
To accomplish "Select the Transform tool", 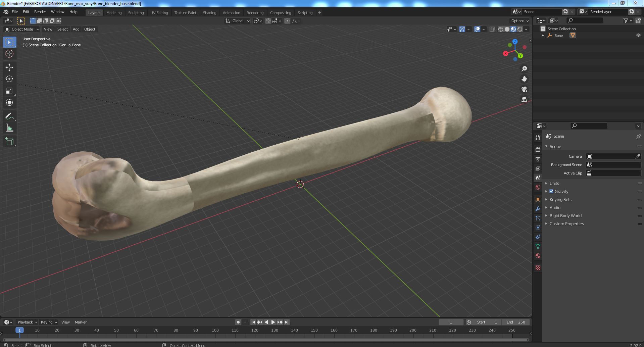I will pyautogui.click(x=9, y=103).
